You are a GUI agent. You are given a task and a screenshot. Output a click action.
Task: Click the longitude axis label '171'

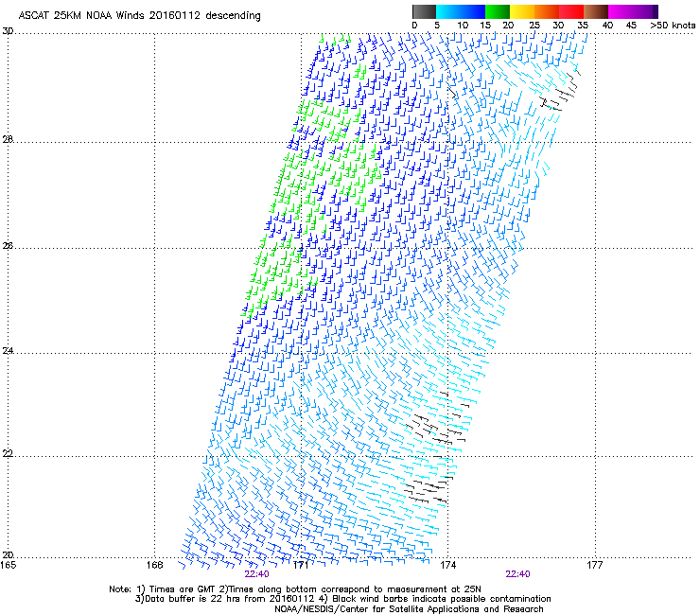coord(301,565)
